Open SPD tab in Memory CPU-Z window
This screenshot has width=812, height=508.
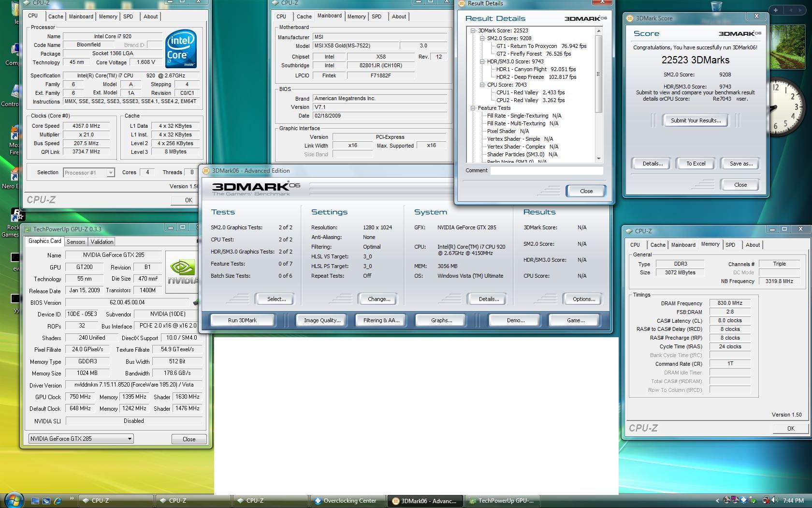click(730, 245)
